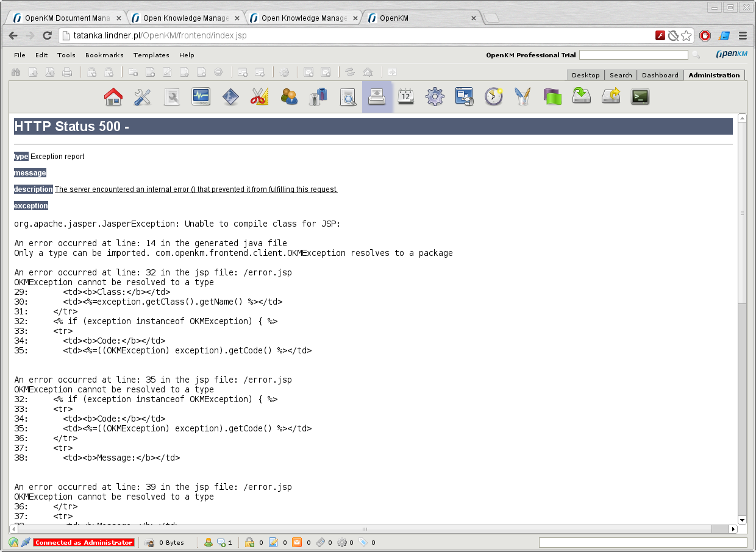Screen dimensions: 756x552
Task: Open the Bookmarks menu
Action: click(x=104, y=55)
